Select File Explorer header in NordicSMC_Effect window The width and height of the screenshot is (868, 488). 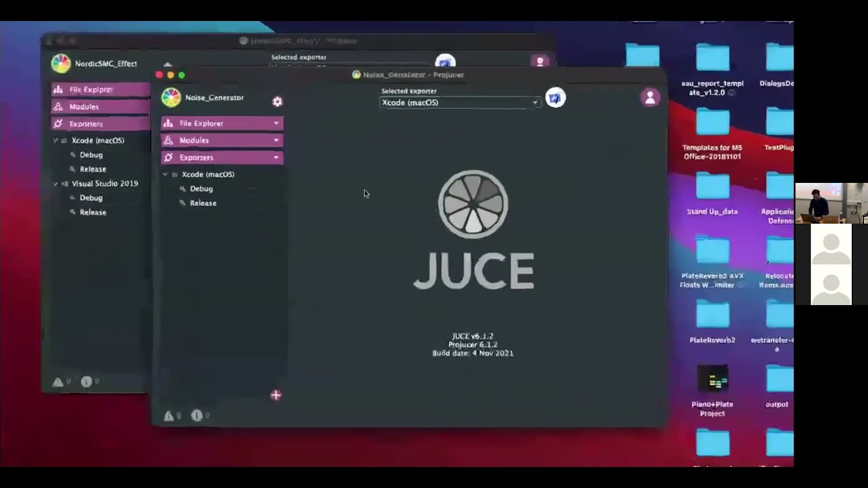click(100, 89)
